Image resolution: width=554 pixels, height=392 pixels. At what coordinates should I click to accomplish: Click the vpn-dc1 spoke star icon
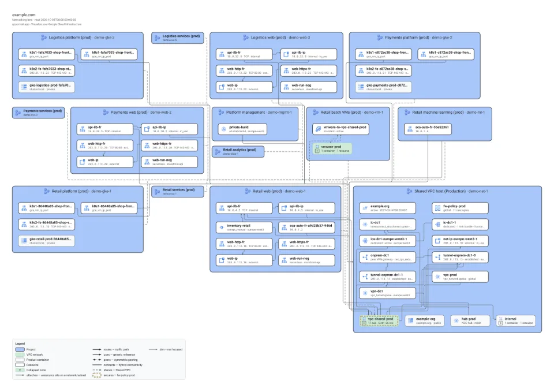click(365, 293)
